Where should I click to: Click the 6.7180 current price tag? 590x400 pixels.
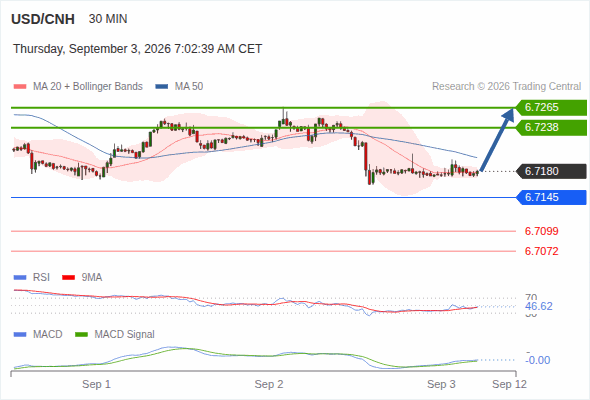tap(551, 172)
